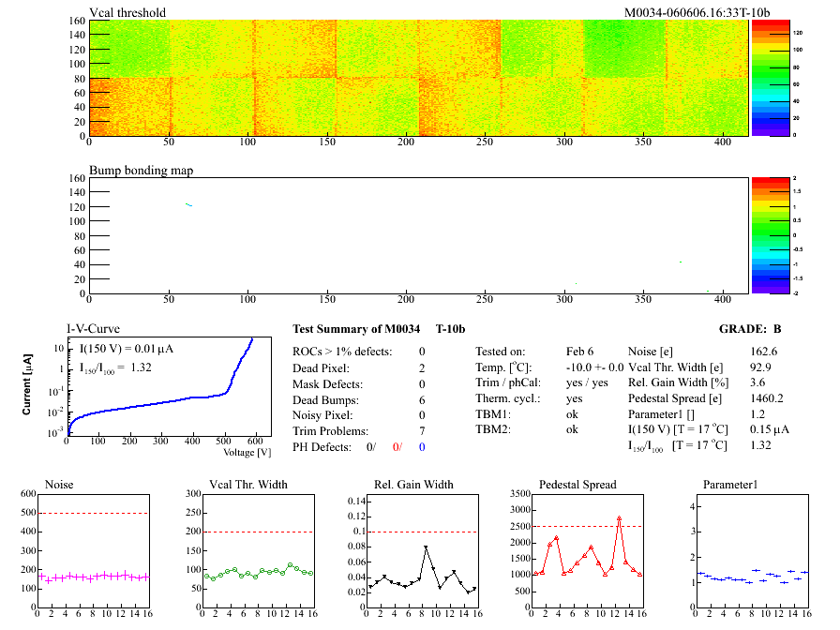
Task: Click the tallest peak in Pedestal Spread plot
Action: 619,517
